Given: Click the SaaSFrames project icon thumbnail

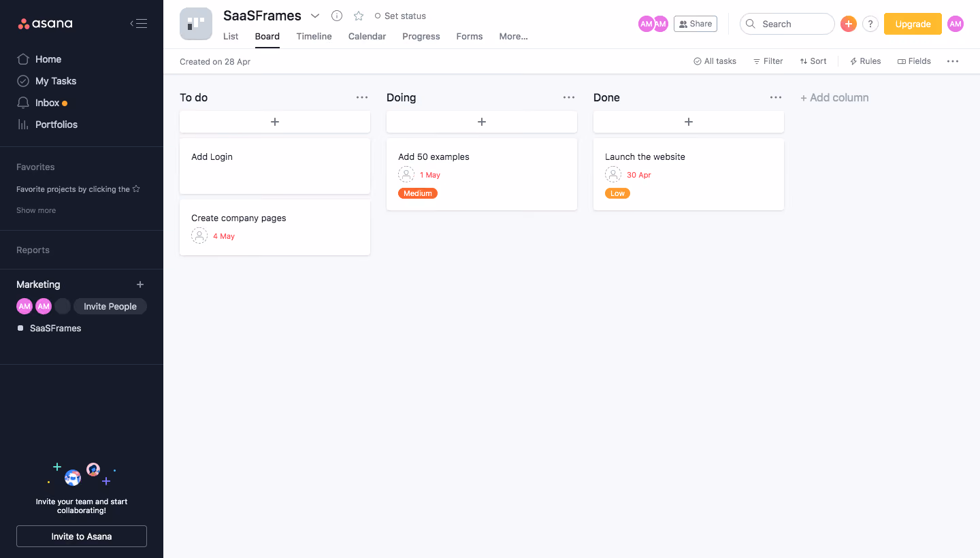Looking at the screenshot, I should pos(196,24).
